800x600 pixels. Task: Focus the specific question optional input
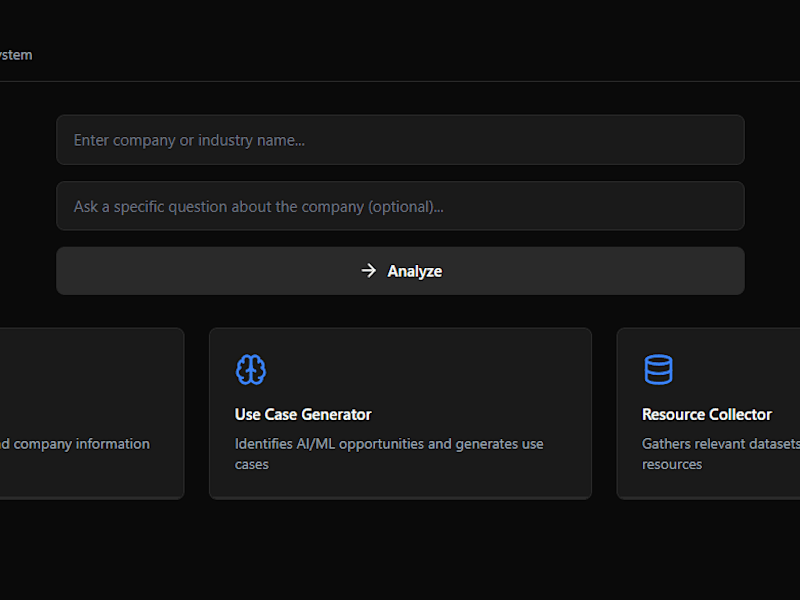click(x=400, y=206)
